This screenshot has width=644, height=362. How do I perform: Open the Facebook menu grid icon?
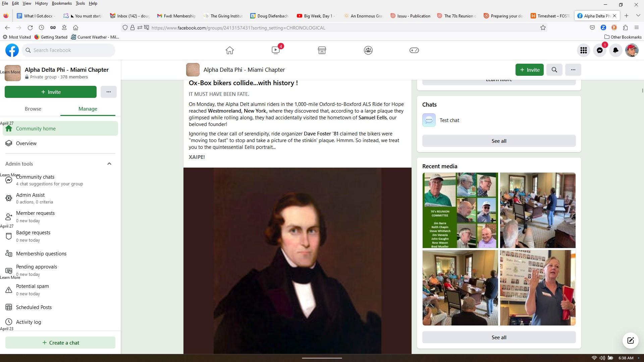click(x=583, y=50)
